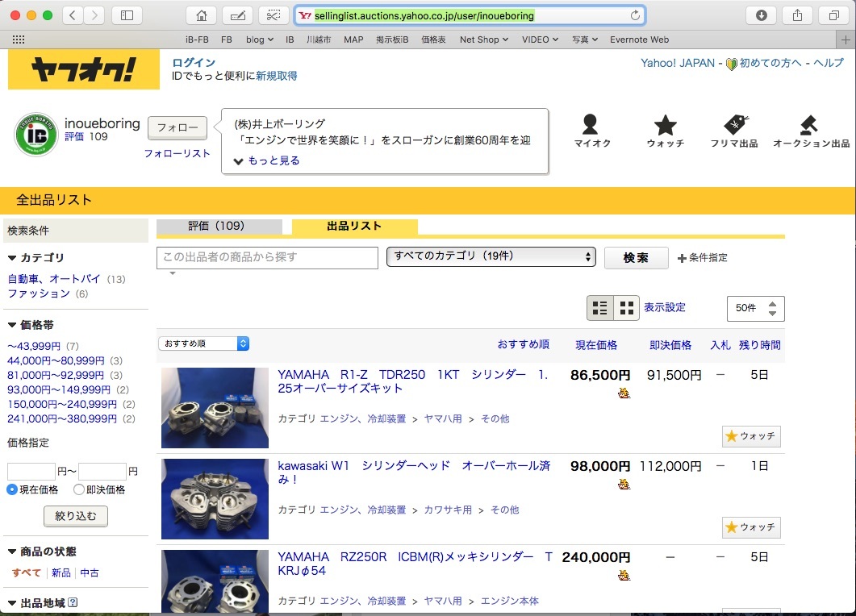Select the 即決価格 radio button
The width and height of the screenshot is (856, 616).
pos(79,489)
